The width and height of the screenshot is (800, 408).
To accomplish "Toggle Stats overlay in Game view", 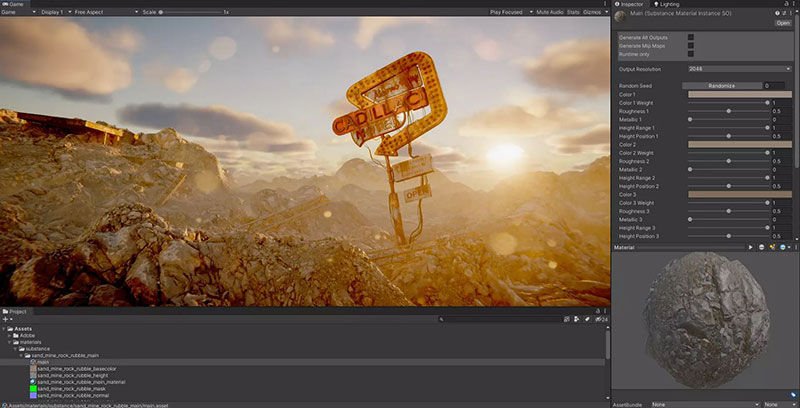I will click(573, 12).
